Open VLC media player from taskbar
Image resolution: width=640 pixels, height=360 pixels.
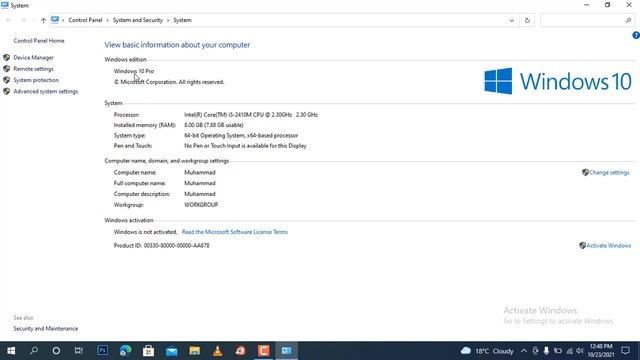click(x=218, y=351)
